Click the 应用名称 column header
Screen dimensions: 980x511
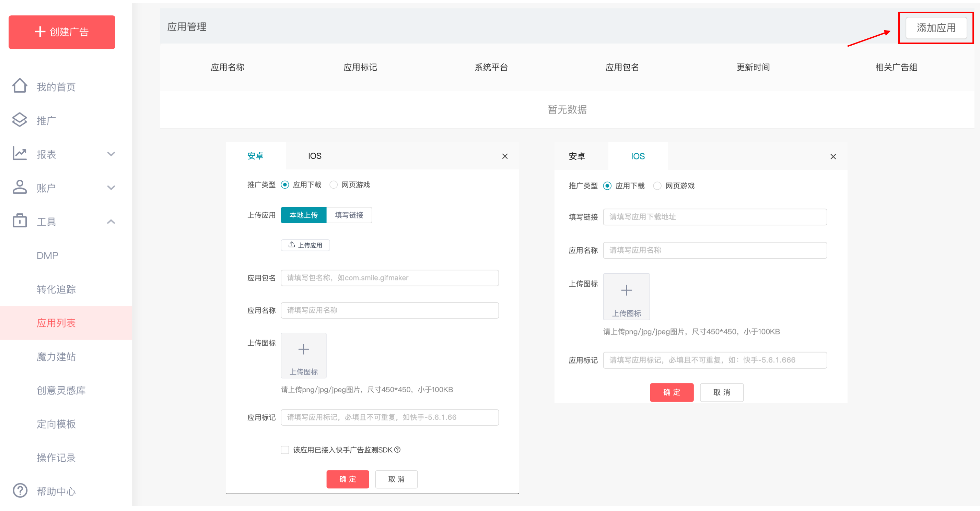click(227, 67)
